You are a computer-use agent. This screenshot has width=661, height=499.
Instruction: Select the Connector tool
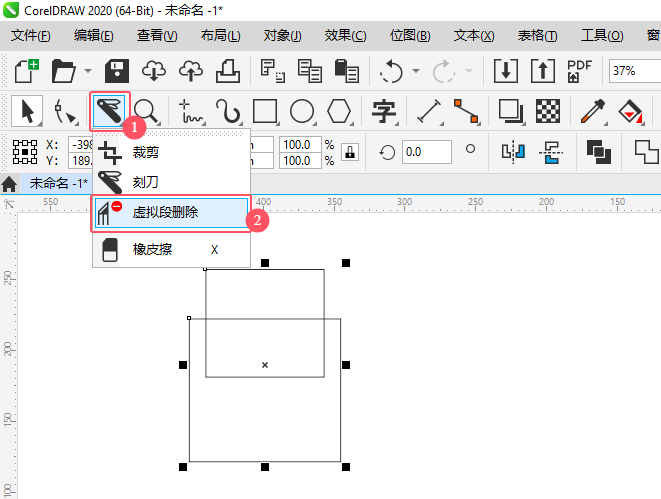tap(466, 111)
